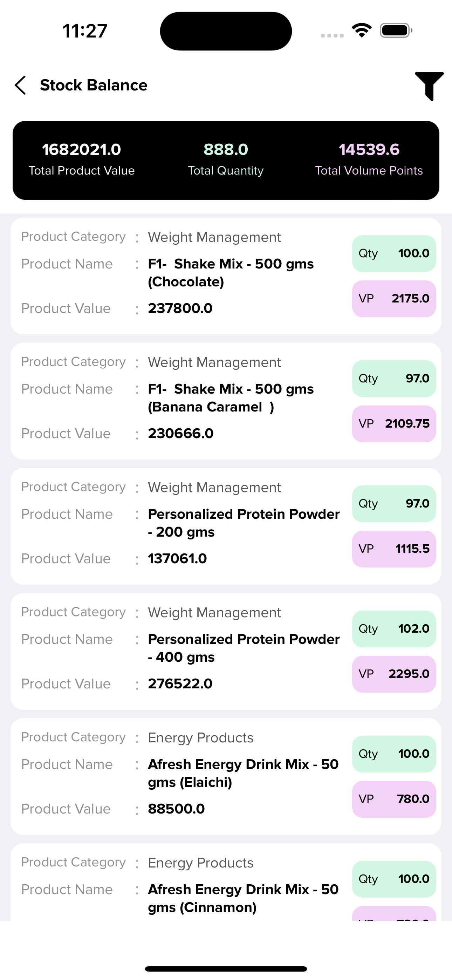This screenshot has height=980, width=452.
Task: Tap the Wi-Fi status icon
Action: [362, 30]
